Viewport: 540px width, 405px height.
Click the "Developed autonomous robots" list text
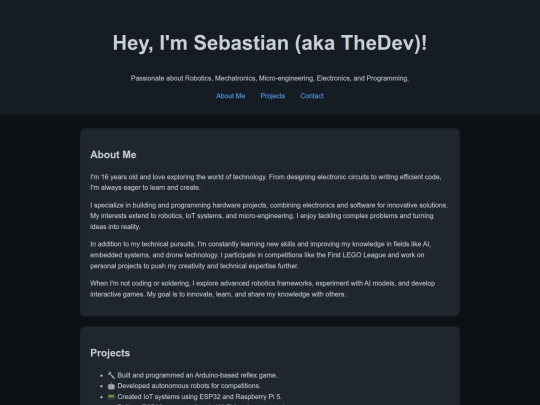[x=189, y=386]
